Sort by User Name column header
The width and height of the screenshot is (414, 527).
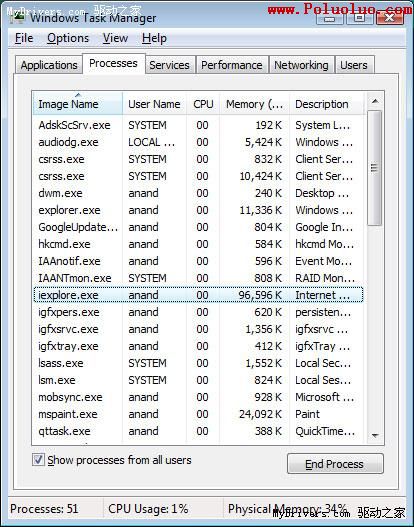point(154,104)
